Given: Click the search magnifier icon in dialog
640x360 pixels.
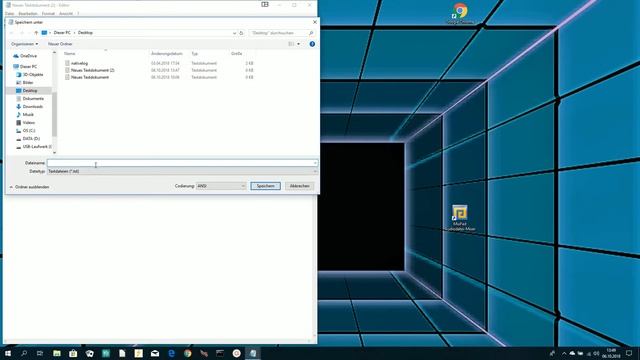Looking at the screenshot, I should [311, 33].
